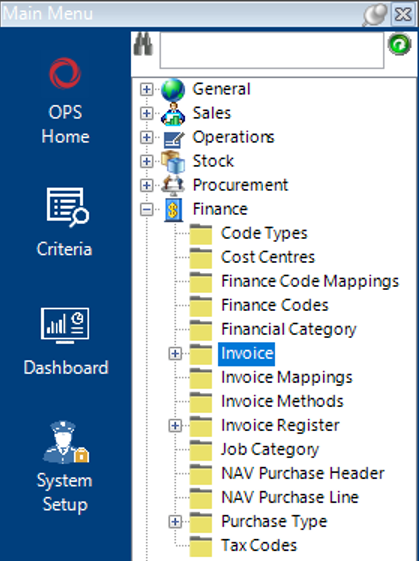Select the Finance menu label

coord(220,209)
